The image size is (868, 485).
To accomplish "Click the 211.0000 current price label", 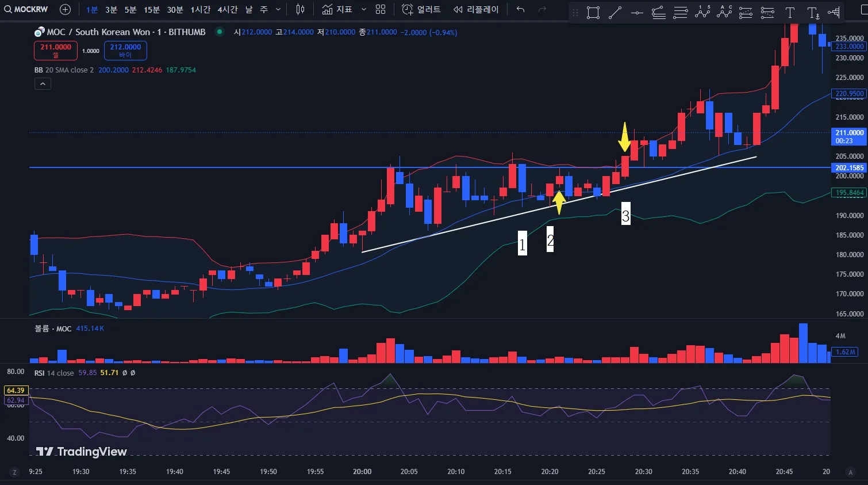I will click(849, 136).
